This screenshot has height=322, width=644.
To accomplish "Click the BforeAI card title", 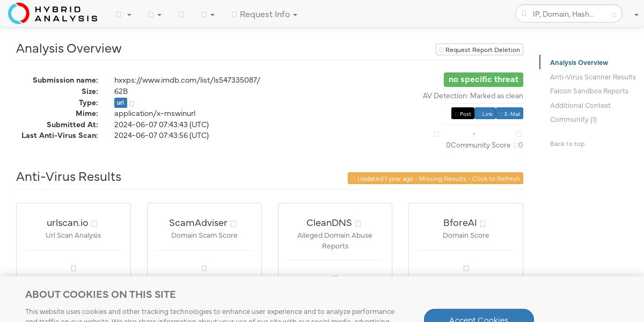I will point(460,223).
